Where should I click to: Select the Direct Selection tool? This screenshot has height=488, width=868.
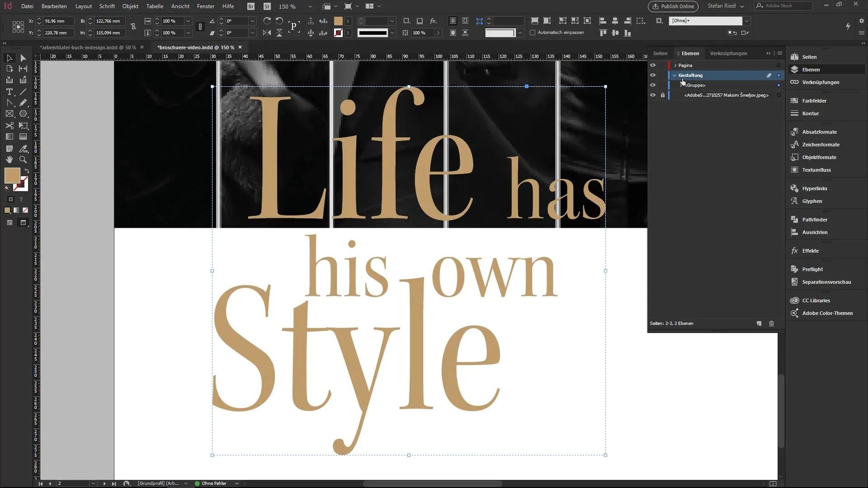point(23,58)
